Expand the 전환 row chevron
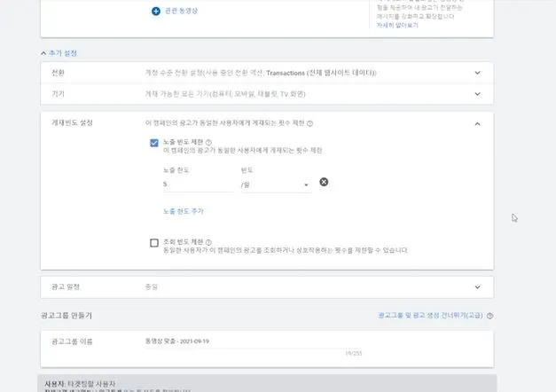556x392 pixels. point(477,73)
